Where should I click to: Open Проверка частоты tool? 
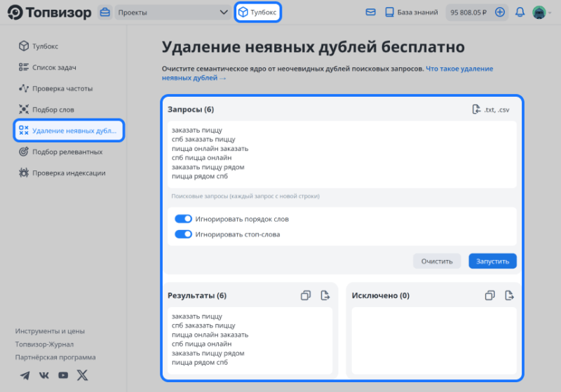point(62,88)
